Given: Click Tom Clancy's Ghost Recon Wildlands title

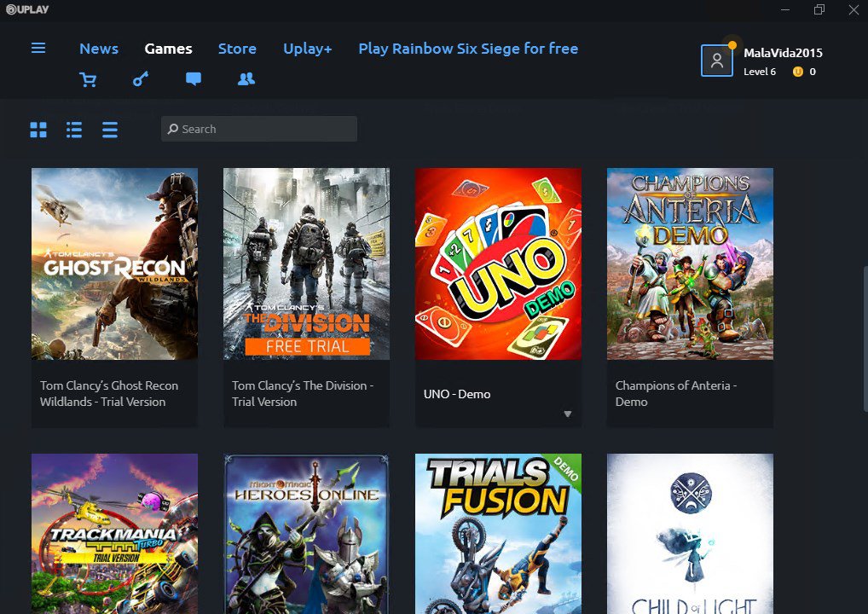Looking at the screenshot, I should click(x=109, y=394).
